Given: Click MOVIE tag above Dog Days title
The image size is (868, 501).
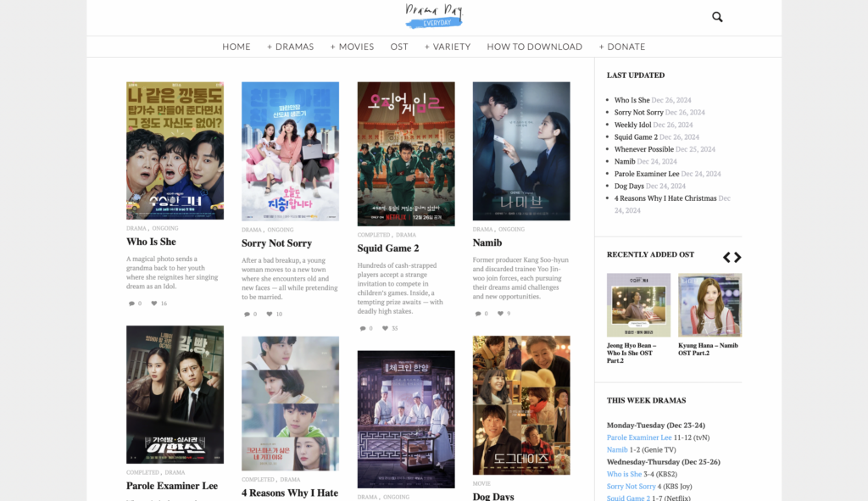Looking at the screenshot, I should point(481,483).
